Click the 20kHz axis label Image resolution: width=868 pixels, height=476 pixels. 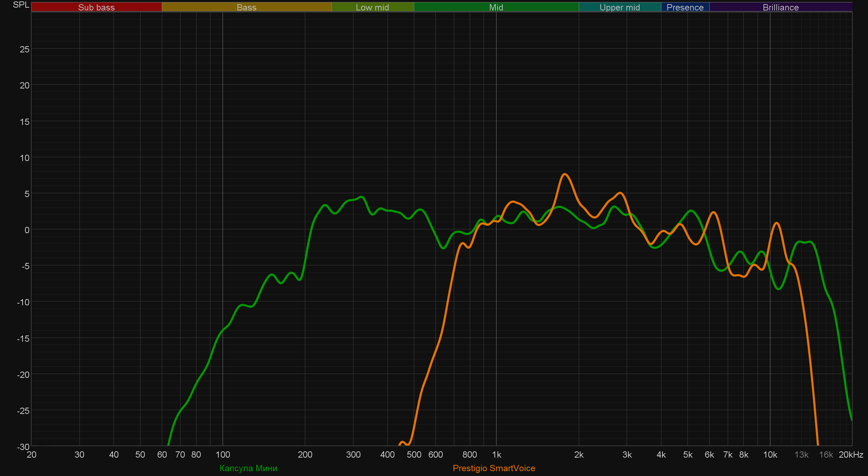pos(851,454)
